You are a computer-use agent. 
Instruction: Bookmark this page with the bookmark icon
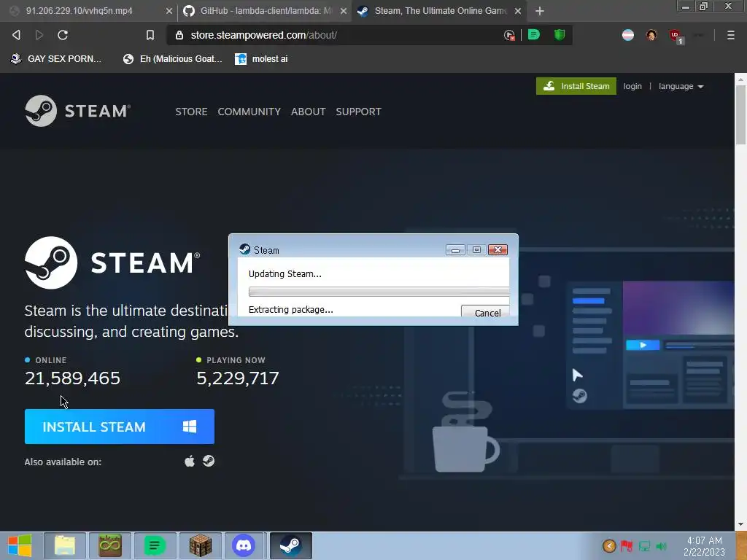(150, 35)
